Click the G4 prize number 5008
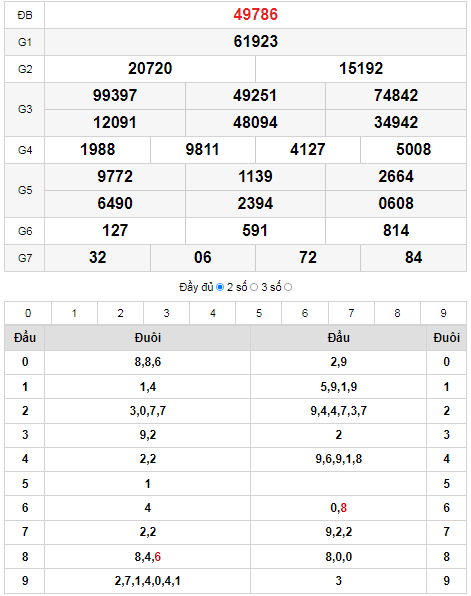The height and width of the screenshot is (596, 471). (414, 149)
